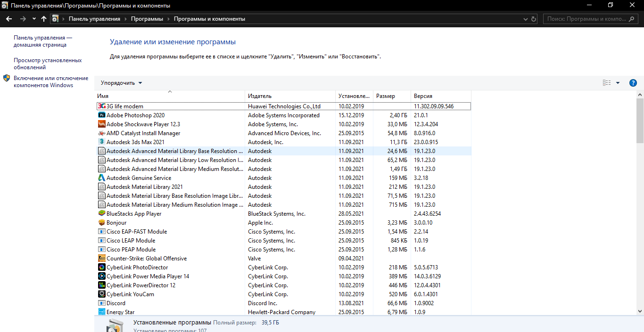
Task: Go up one level with the up arrow
Action: (x=44, y=19)
